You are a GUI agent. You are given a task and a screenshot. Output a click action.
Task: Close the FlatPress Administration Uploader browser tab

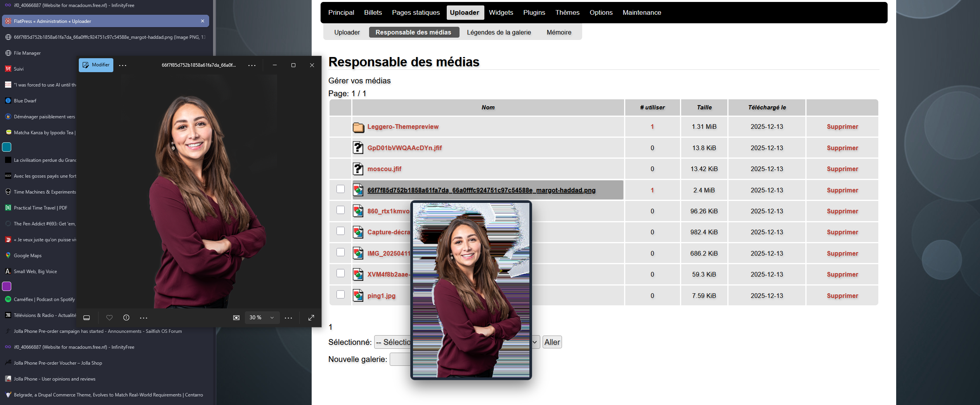coord(203,21)
